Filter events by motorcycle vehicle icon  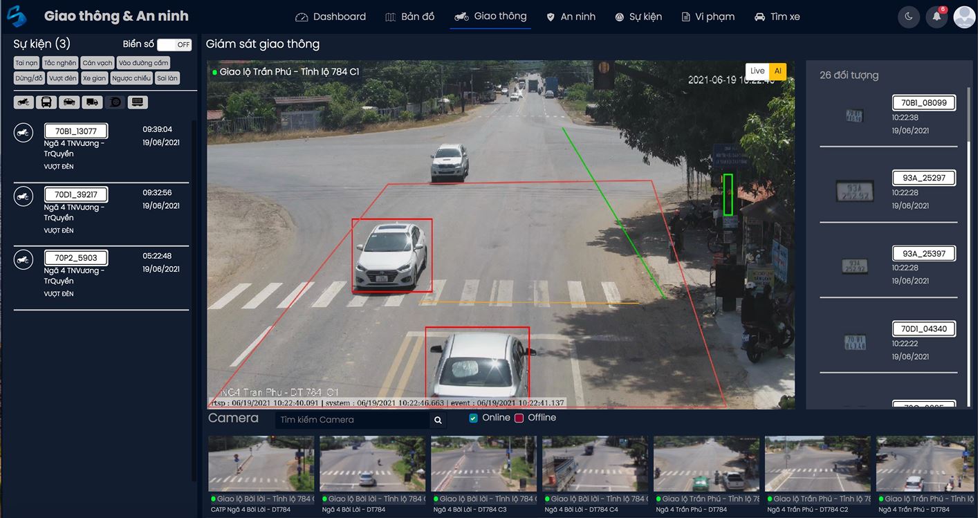pos(24,102)
